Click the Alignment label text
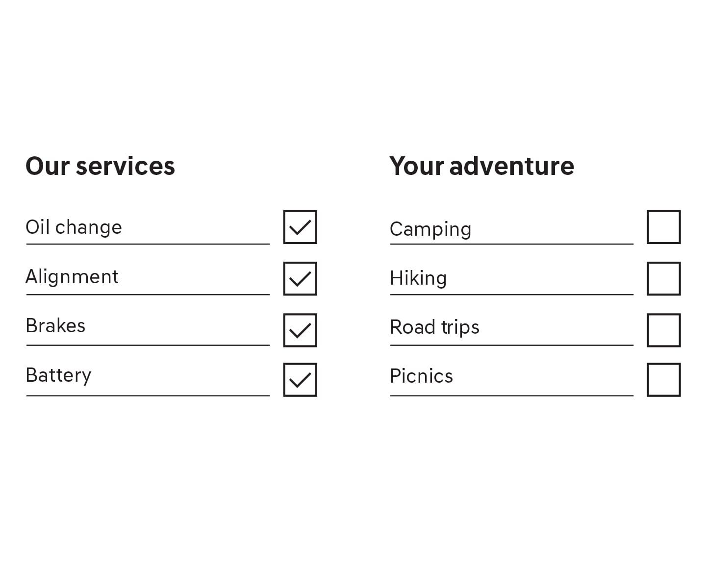 click(x=72, y=277)
